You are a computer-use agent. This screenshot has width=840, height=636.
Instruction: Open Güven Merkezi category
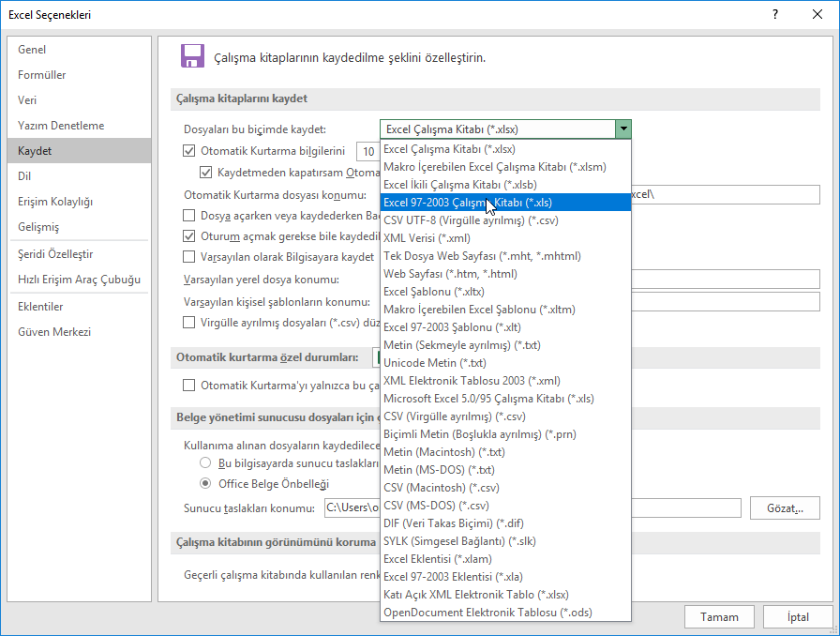tap(80, 332)
